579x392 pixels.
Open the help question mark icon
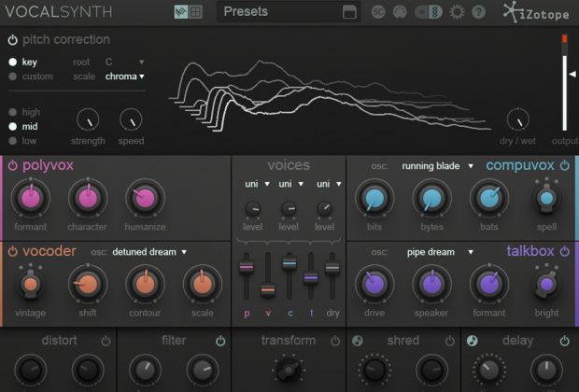coord(478,12)
